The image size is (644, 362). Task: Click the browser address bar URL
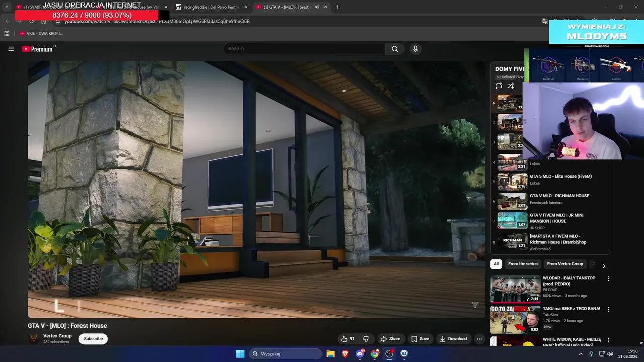tap(157, 21)
